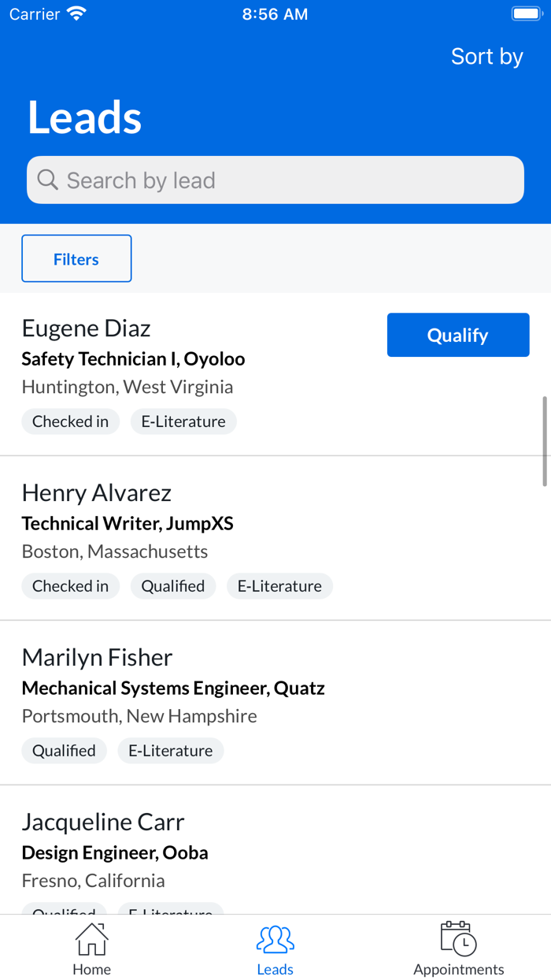Toggle the Qualified tag on Henry Alvarez
Viewport: 551px width, 980px height.
coord(172,586)
